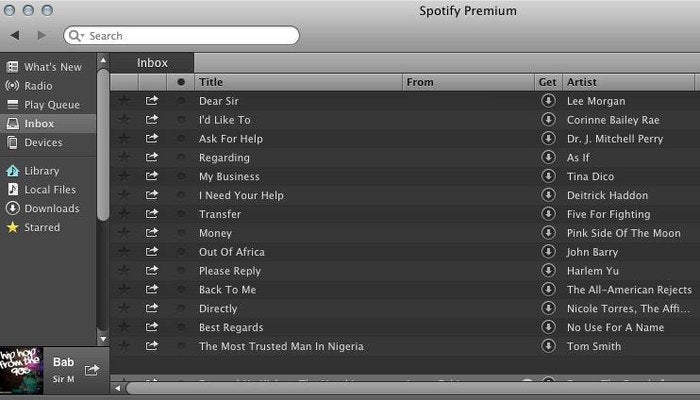Select the Inbox tab header
700x400 pixels.
152,63
